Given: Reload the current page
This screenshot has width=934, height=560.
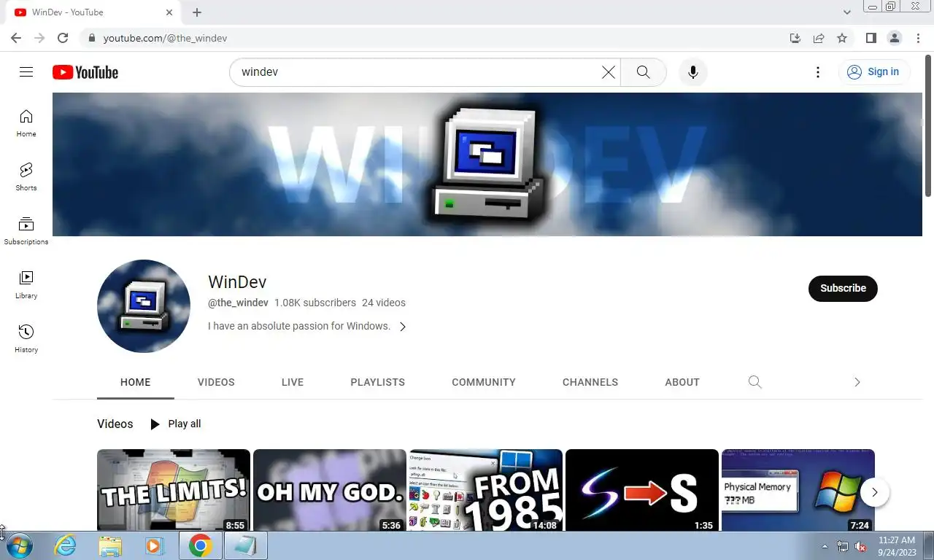Looking at the screenshot, I should 63,38.
